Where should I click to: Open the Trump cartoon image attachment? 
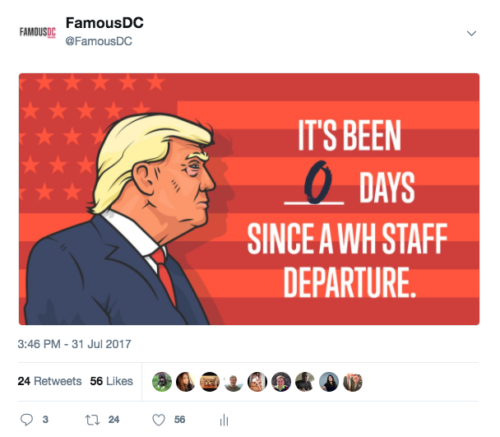pos(249,199)
